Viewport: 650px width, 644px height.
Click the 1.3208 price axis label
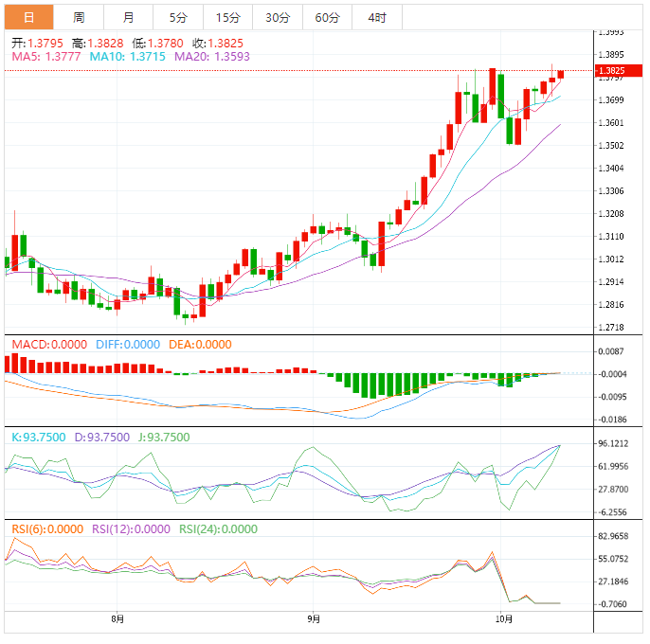coord(611,214)
